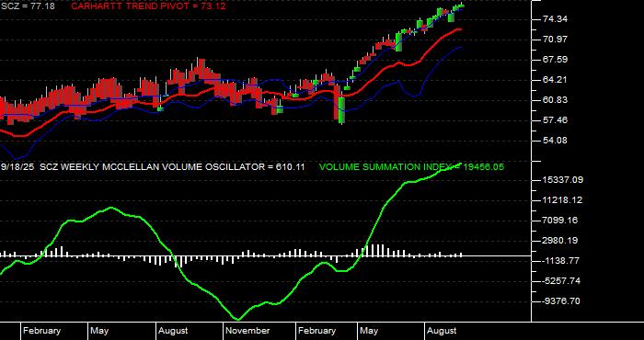
Task: Click the first August timeline label
Action: 173,331
